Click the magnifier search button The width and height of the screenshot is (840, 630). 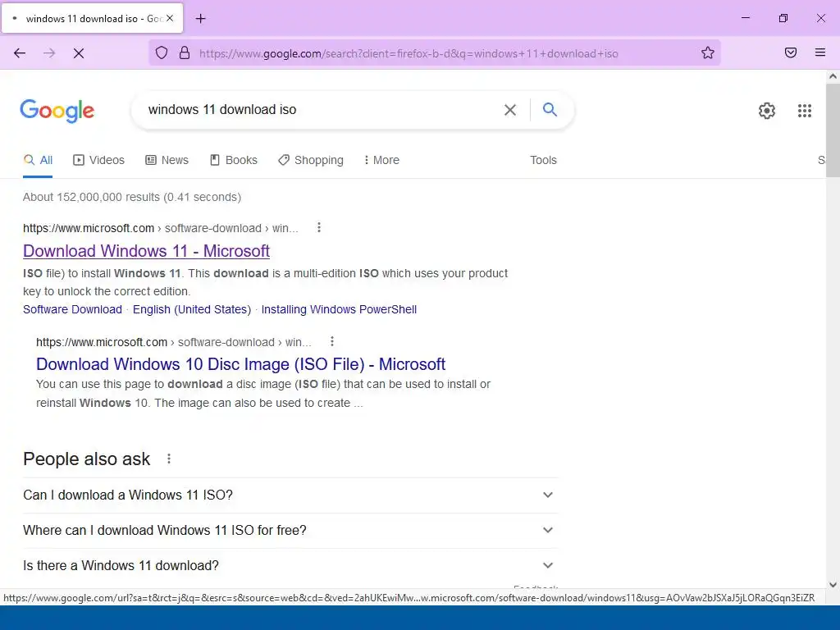[550, 110]
